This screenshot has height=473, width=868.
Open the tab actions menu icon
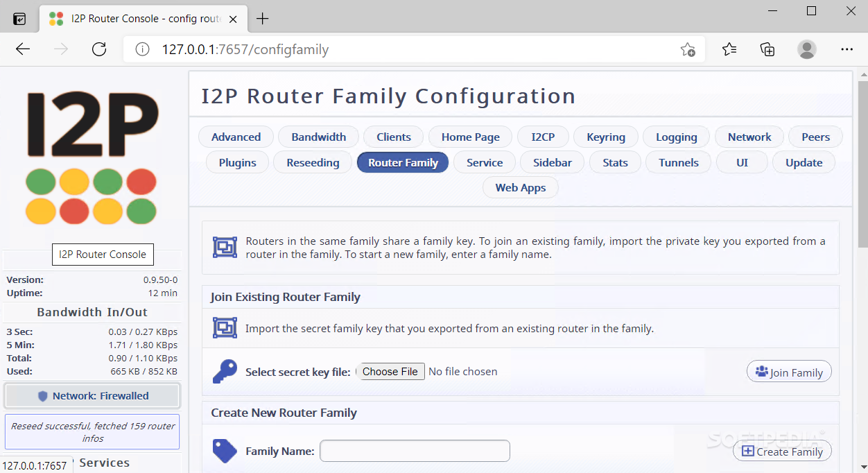pyautogui.click(x=19, y=19)
